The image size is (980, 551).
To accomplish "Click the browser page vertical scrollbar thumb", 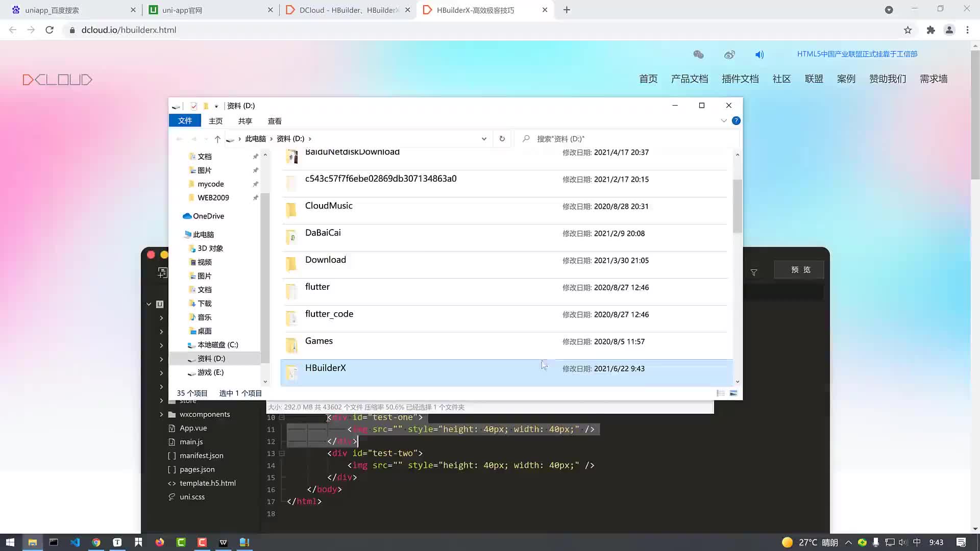I will point(975,115).
